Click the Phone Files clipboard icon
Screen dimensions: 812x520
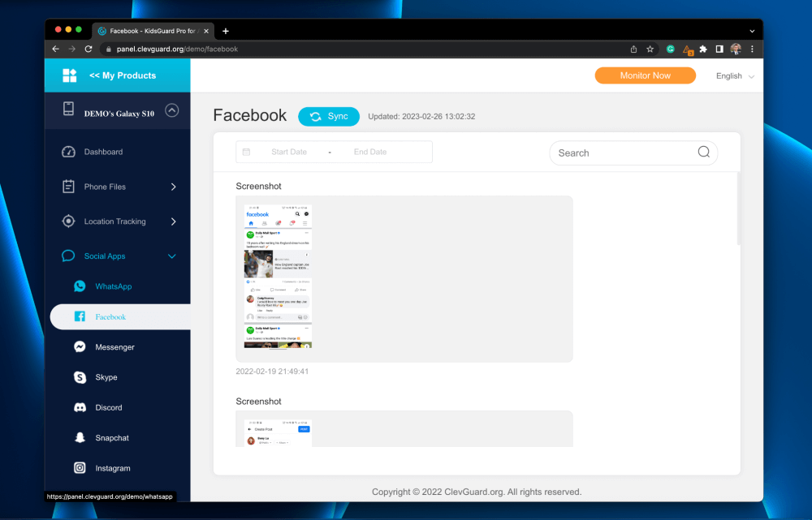click(68, 187)
